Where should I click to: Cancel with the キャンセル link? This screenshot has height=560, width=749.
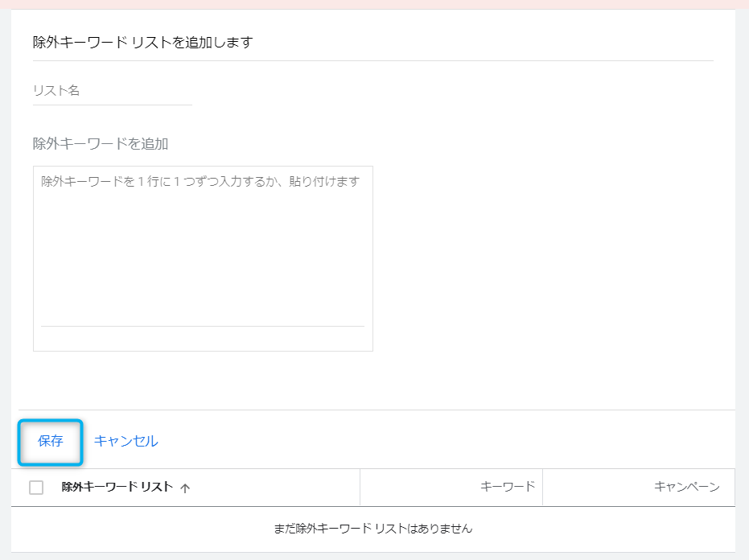[126, 441]
